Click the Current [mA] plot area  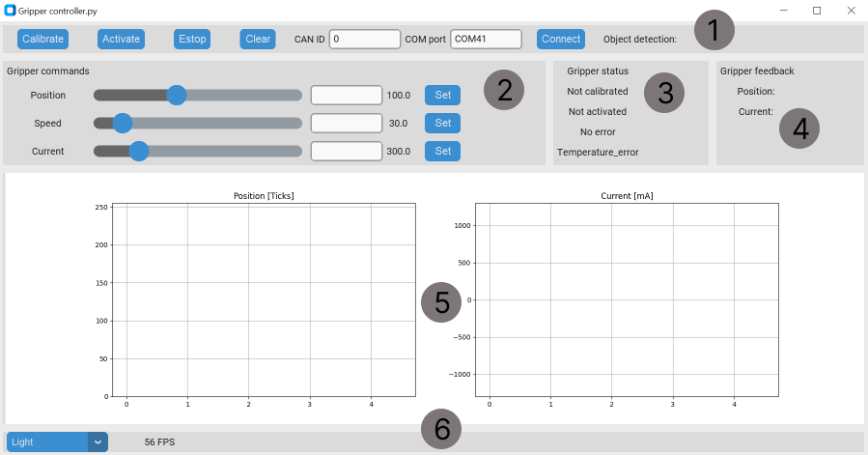point(627,299)
